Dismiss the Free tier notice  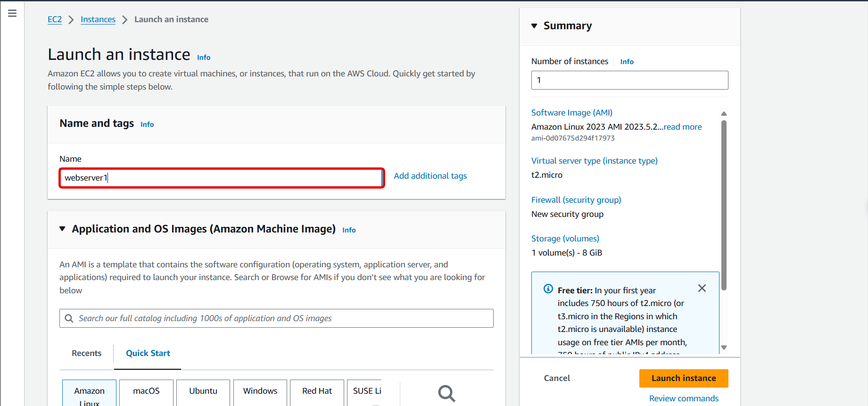tap(702, 288)
